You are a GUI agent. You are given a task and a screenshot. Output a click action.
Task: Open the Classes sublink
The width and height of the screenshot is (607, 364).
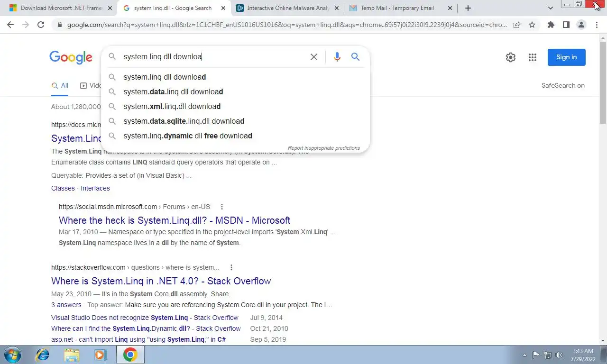[63, 188]
